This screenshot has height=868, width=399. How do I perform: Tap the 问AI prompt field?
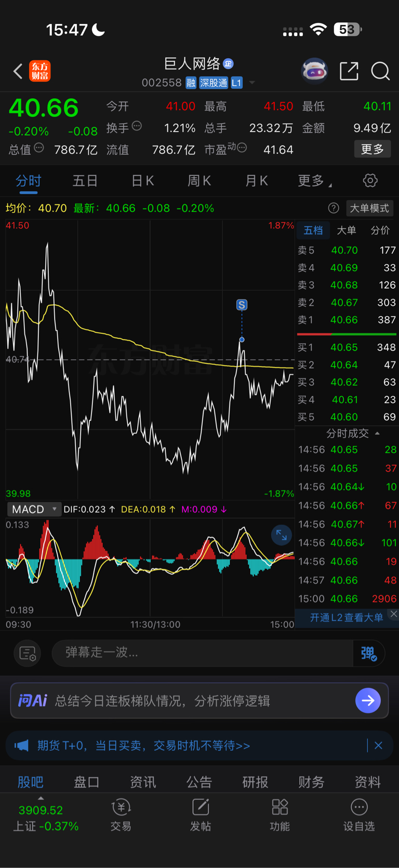coord(199,701)
